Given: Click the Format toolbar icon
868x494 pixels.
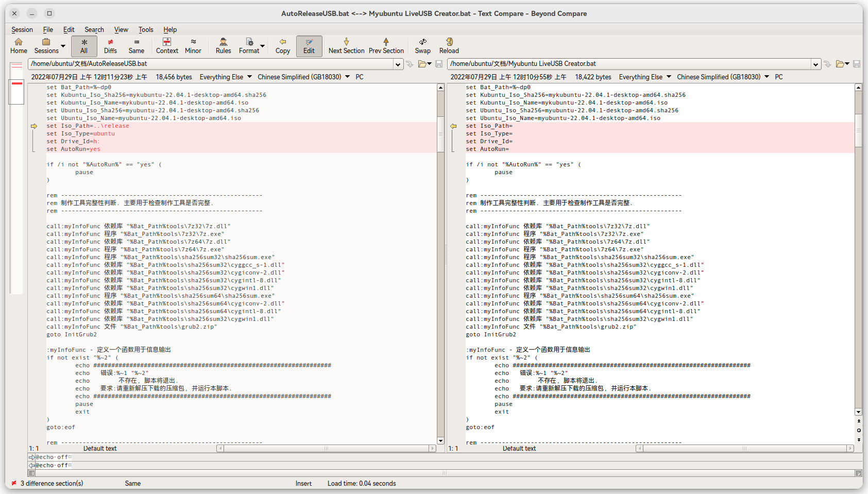Looking at the screenshot, I should pyautogui.click(x=249, y=46).
